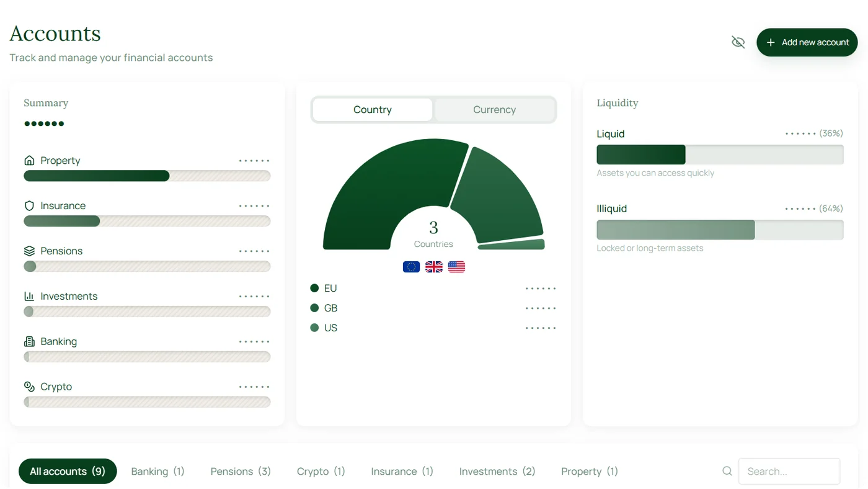This screenshot has height=489, width=868.
Task: Click the Insurance progress bar
Action: click(x=147, y=221)
